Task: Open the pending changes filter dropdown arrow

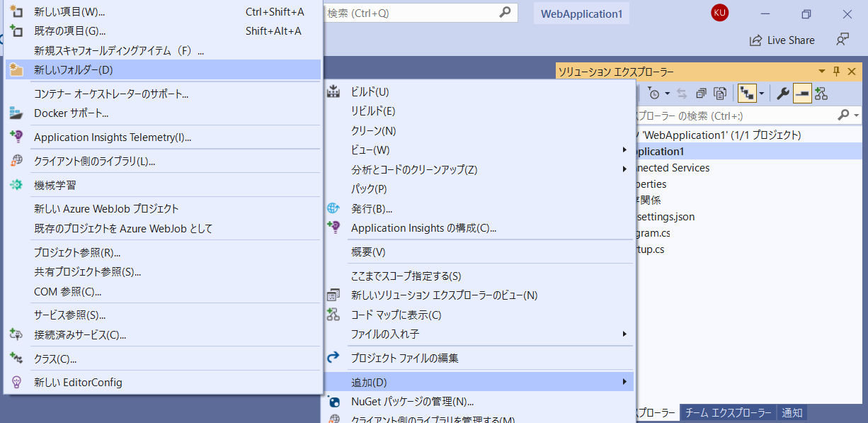Action: pos(667,94)
